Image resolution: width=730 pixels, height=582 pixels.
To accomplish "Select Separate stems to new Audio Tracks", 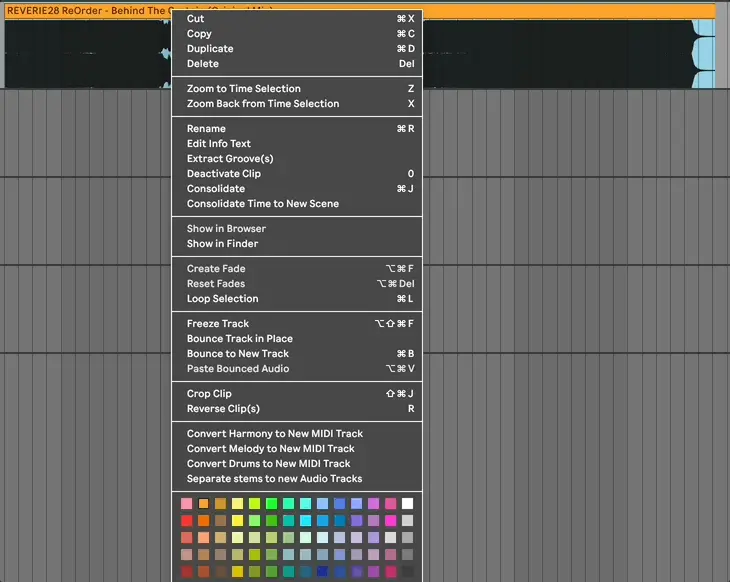I will point(297,479).
